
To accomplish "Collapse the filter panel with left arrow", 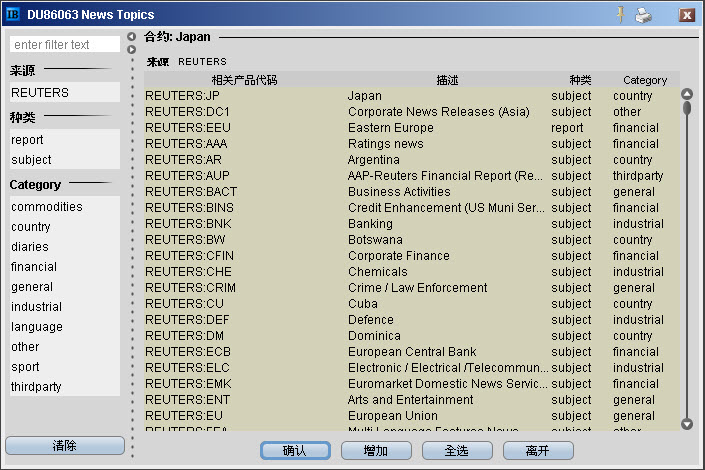I will coord(132,37).
